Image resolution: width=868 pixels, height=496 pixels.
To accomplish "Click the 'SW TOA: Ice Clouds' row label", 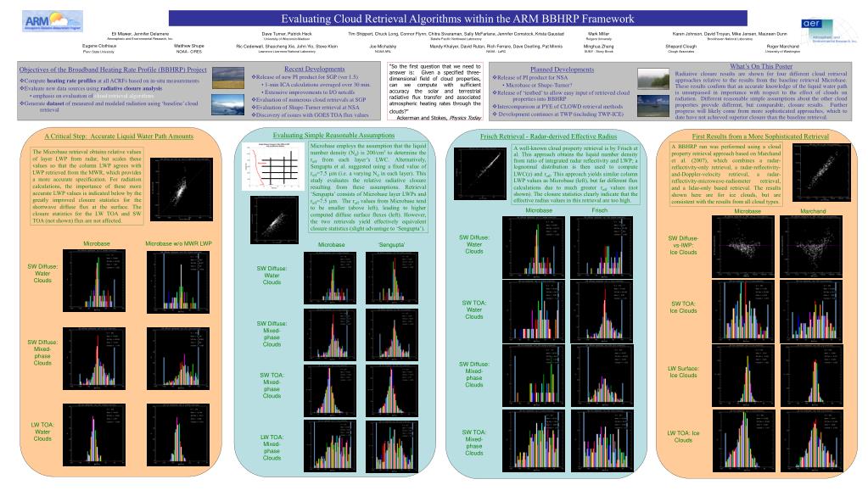I will [683, 307].
